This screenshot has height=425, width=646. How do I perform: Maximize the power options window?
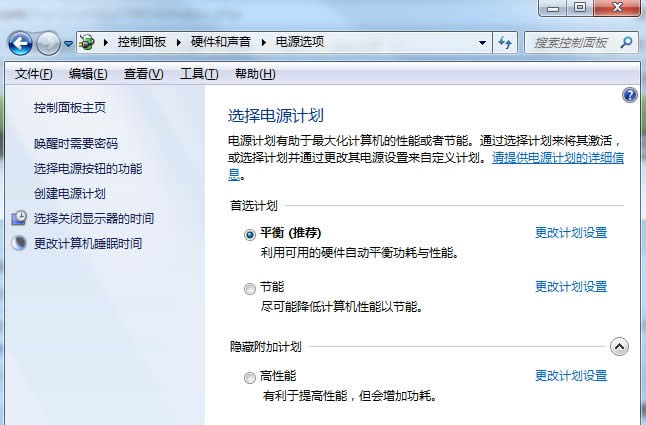pos(580,8)
